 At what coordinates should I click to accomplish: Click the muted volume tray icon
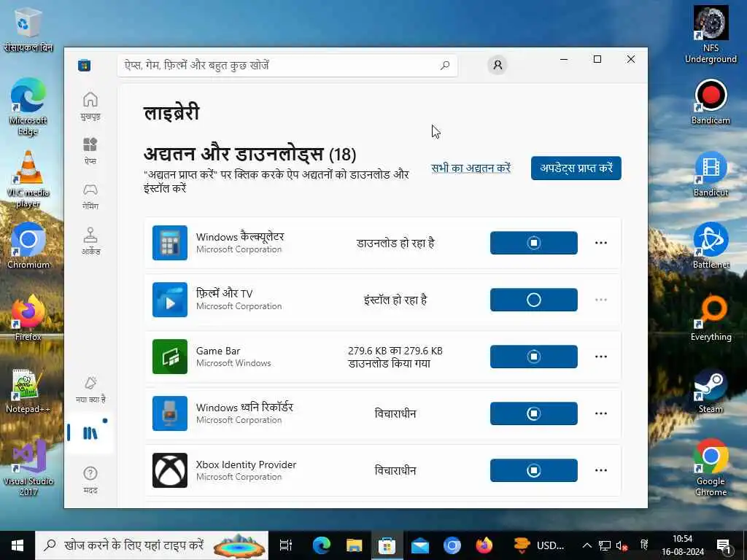coord(622,545)
